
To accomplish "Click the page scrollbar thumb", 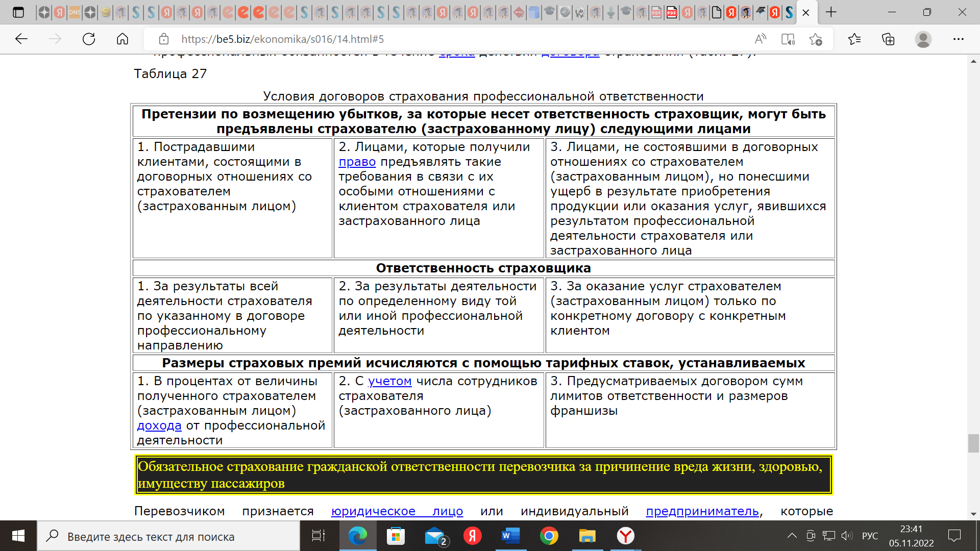I will tap(973, 443).
